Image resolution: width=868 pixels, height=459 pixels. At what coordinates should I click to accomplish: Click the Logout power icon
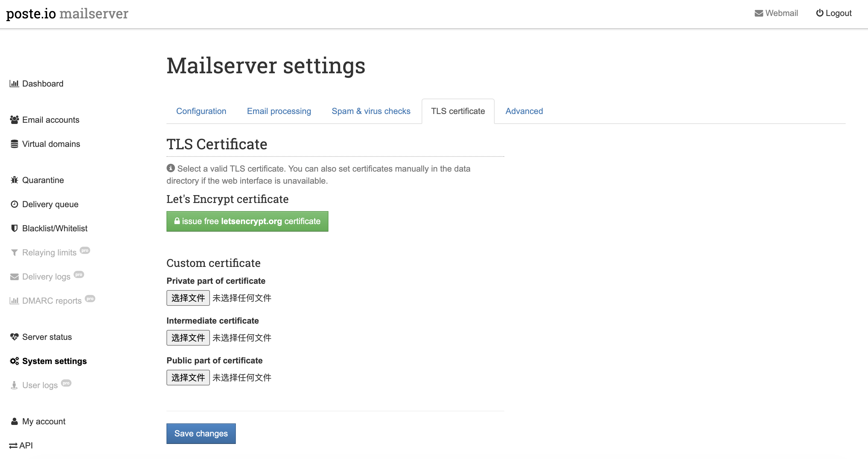click(x=819, y=13)
